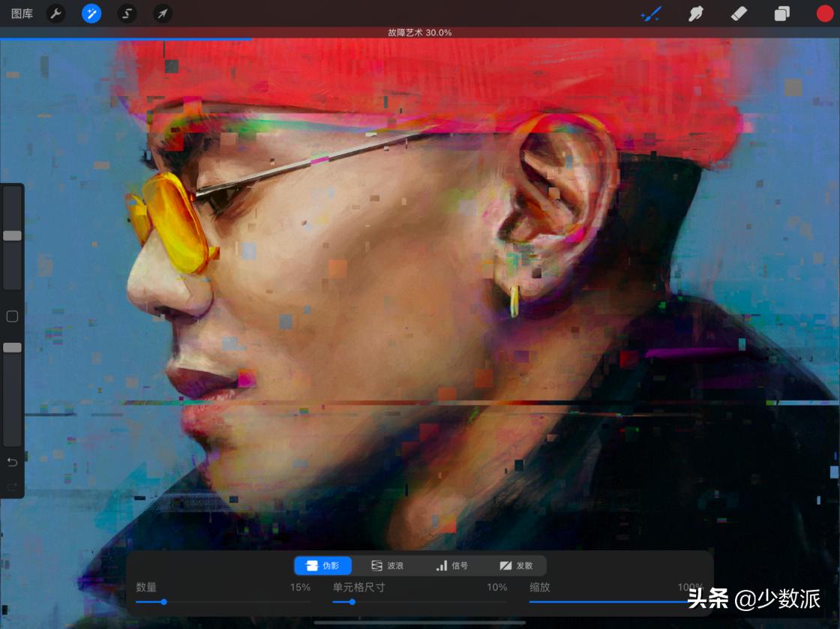Switch to the 波浪 wave mode
840x629 pixels.
pyautogui.click(x=387, y=565)
